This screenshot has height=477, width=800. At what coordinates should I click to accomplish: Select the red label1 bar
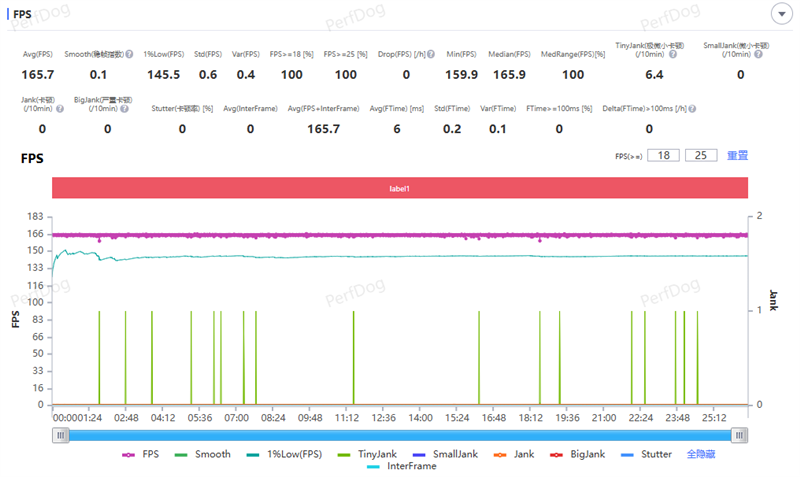(x=400, y=188)
